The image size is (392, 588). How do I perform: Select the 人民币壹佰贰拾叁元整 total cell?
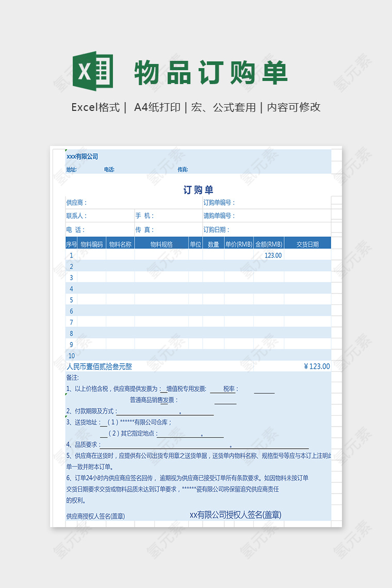coord(100,366)
